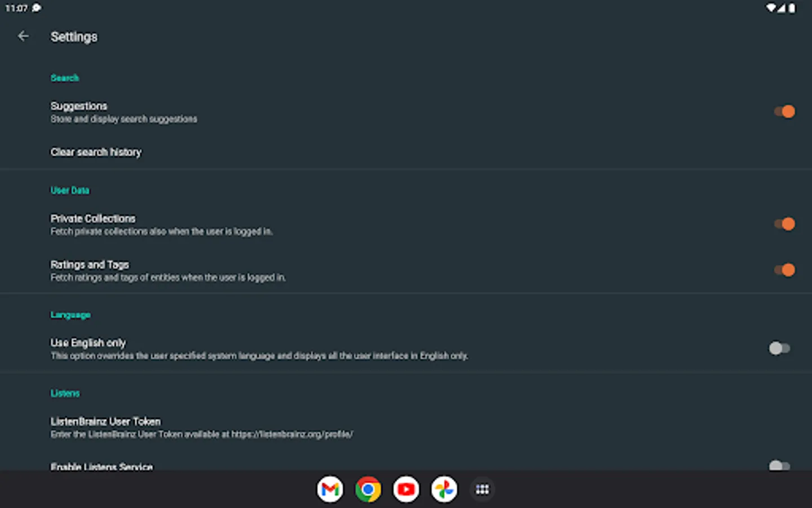
Task: Click Clear search history
Action: [x=96, y=152]
